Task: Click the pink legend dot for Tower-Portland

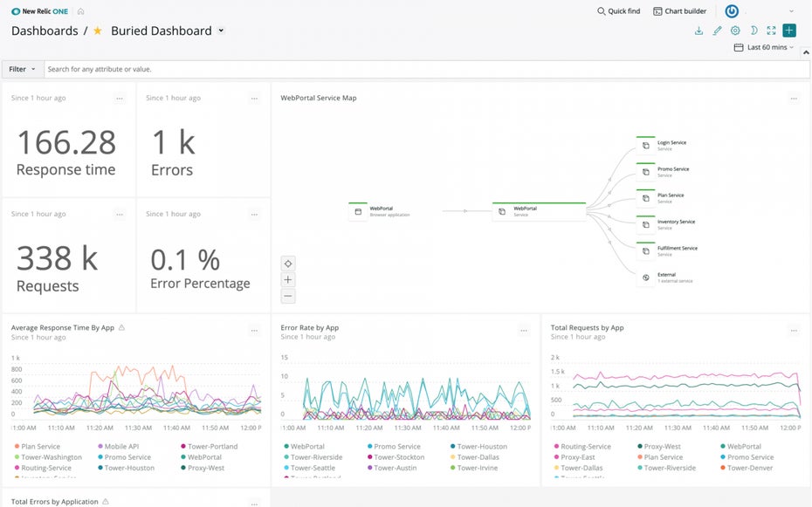Action: coord(183,446)
